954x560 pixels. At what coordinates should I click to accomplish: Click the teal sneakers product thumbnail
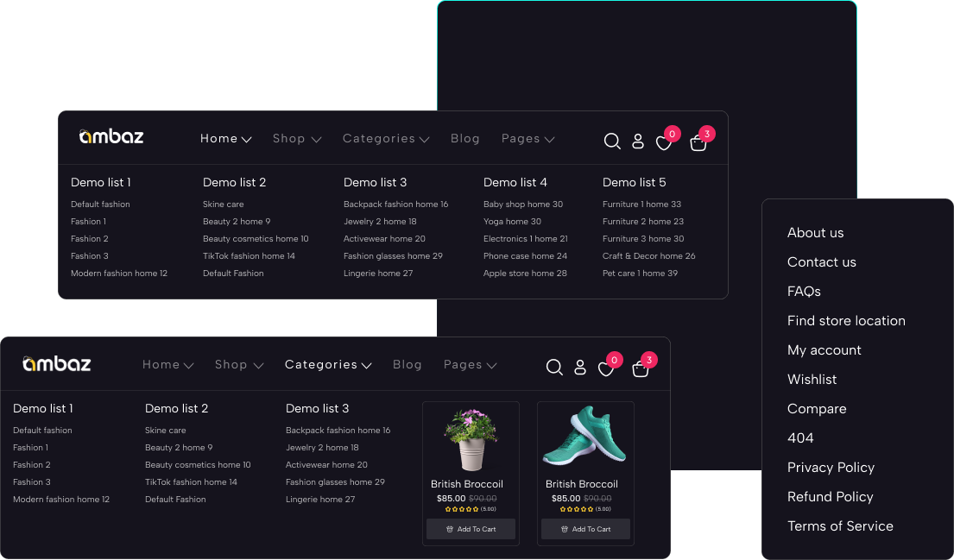pos(585,436)
